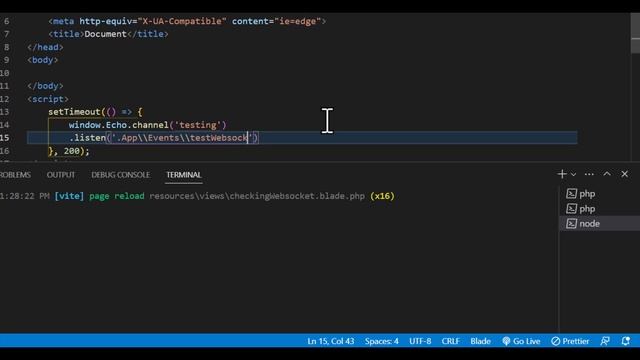Start Go Live server
Screen dimensions: 640x360
point(521,341)
